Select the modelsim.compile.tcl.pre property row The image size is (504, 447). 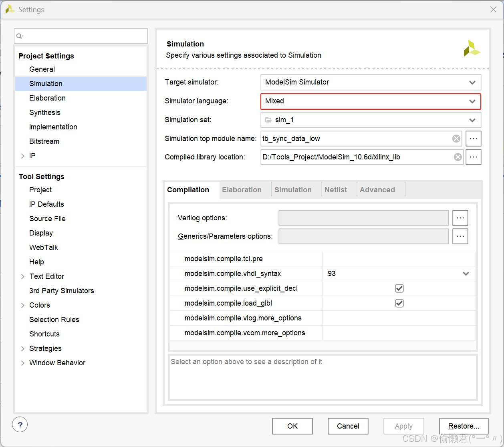point(323,259)
